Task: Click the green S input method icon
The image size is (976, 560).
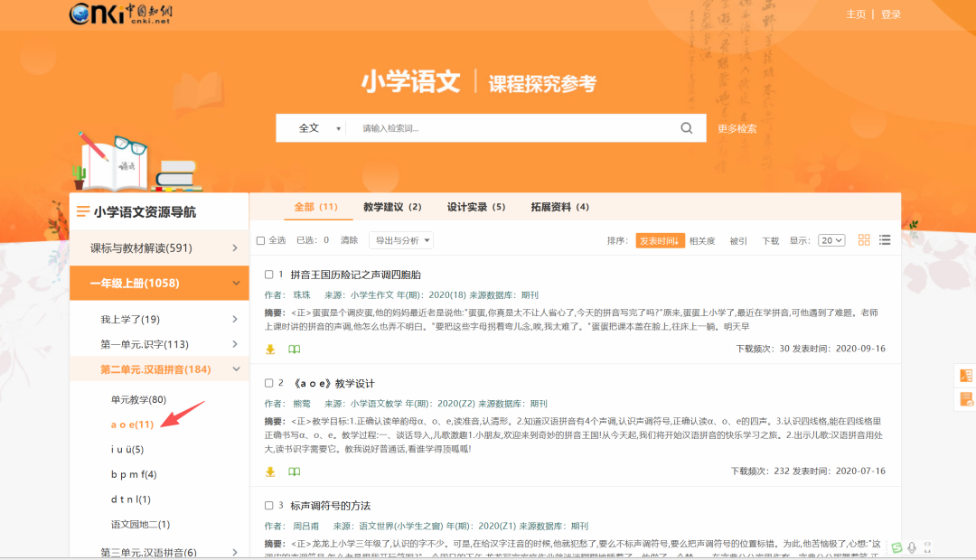Action: pos(896,547)
